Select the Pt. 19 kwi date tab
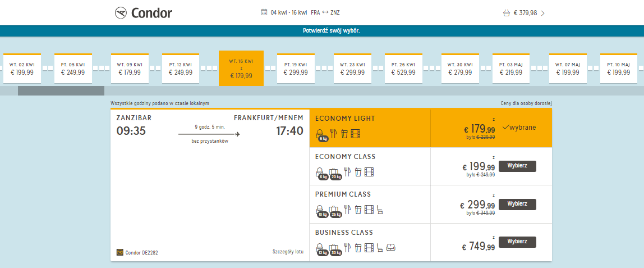This screenshot has height=268, width=644. (296, 68)
